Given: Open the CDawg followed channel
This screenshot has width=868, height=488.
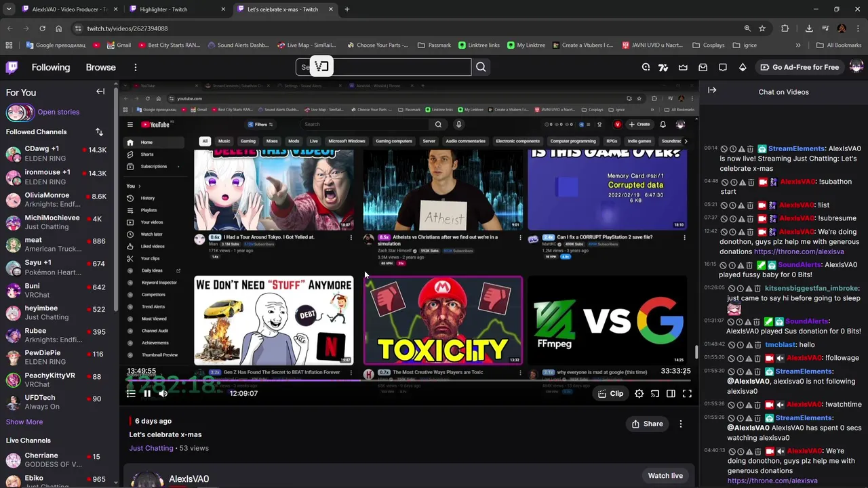Looking at the screenshot, I should point(57,153).
